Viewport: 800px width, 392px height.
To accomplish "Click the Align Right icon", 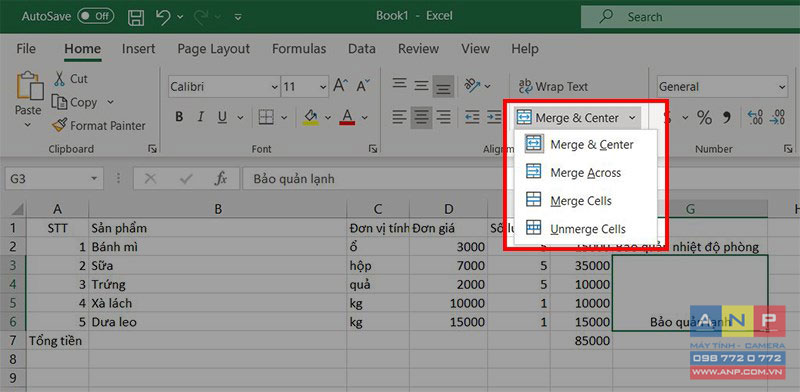I will [x=444, y=117].
